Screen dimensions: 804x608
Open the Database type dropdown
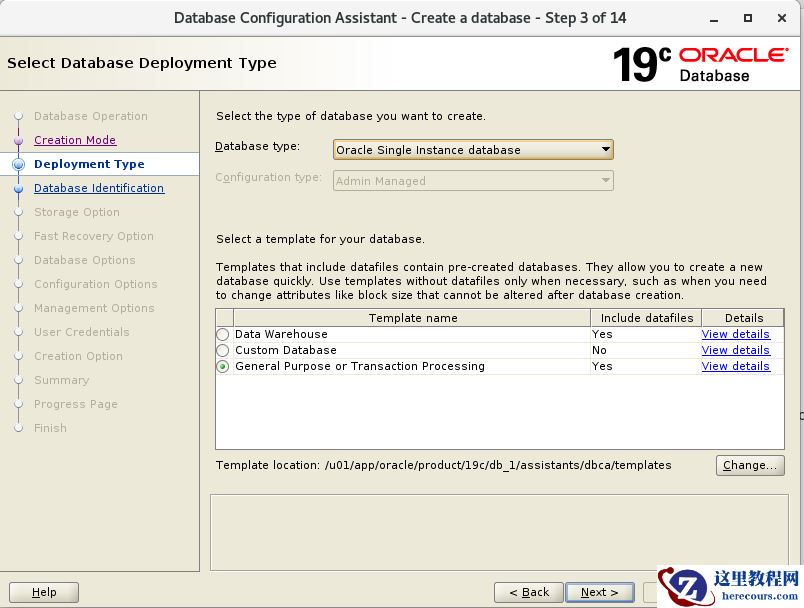(x=473, y=150)
